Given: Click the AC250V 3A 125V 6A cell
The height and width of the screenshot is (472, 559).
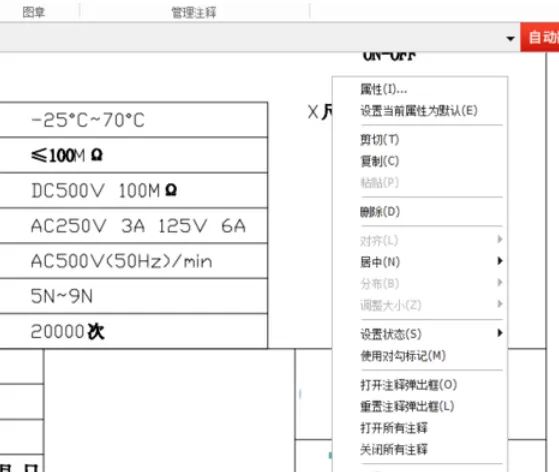Looking at the screenshot, I should pos(133,226).
